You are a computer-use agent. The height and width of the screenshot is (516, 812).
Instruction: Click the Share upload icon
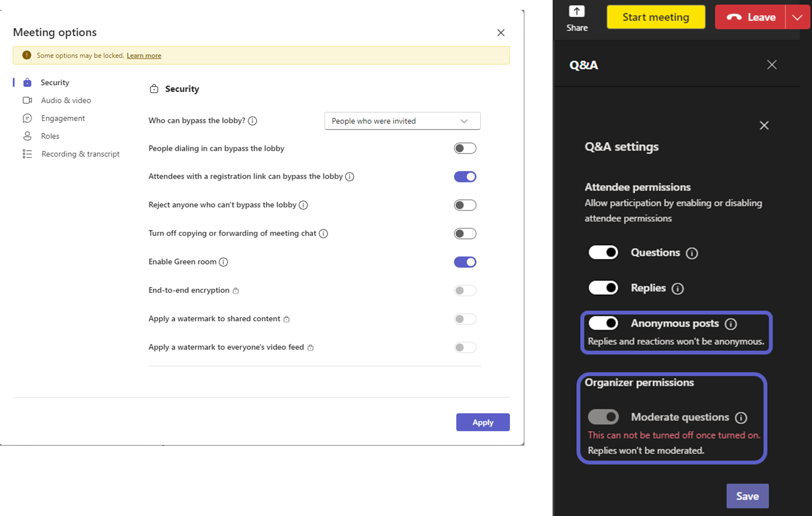(x=577, y=11)
